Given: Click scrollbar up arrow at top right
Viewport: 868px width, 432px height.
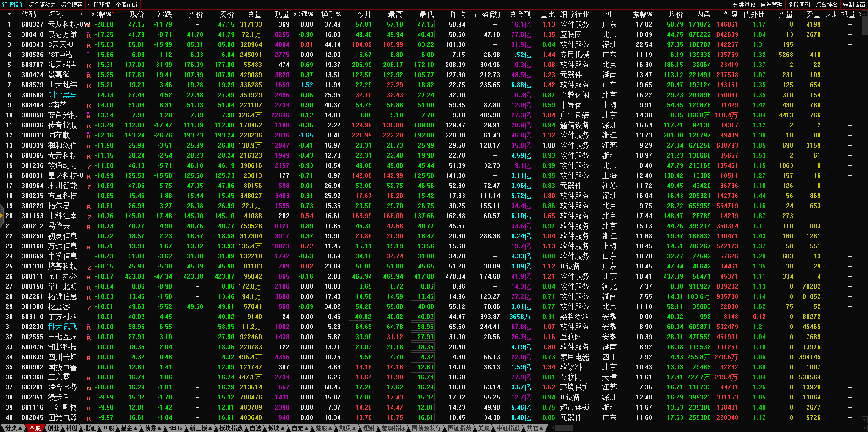Looking at the screenshot, I should pyautogui.click(x=864, y=14).
